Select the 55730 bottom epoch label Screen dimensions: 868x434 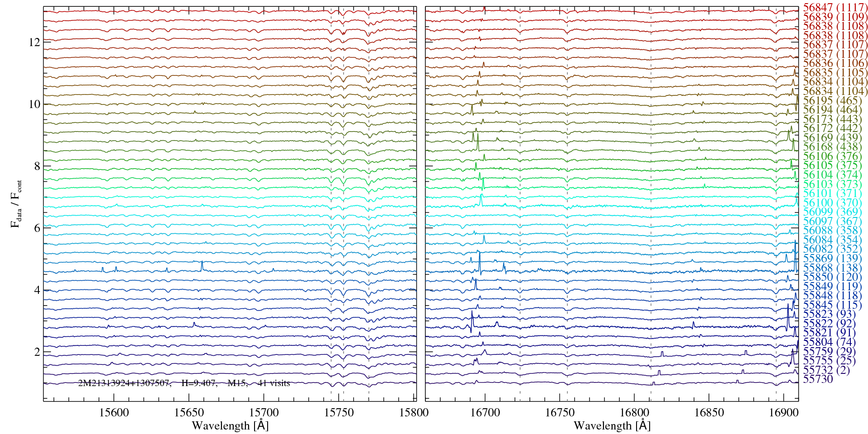(817, 379)
